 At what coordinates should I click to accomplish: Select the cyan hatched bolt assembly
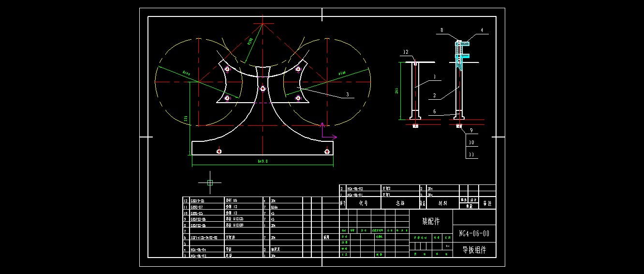461,56
